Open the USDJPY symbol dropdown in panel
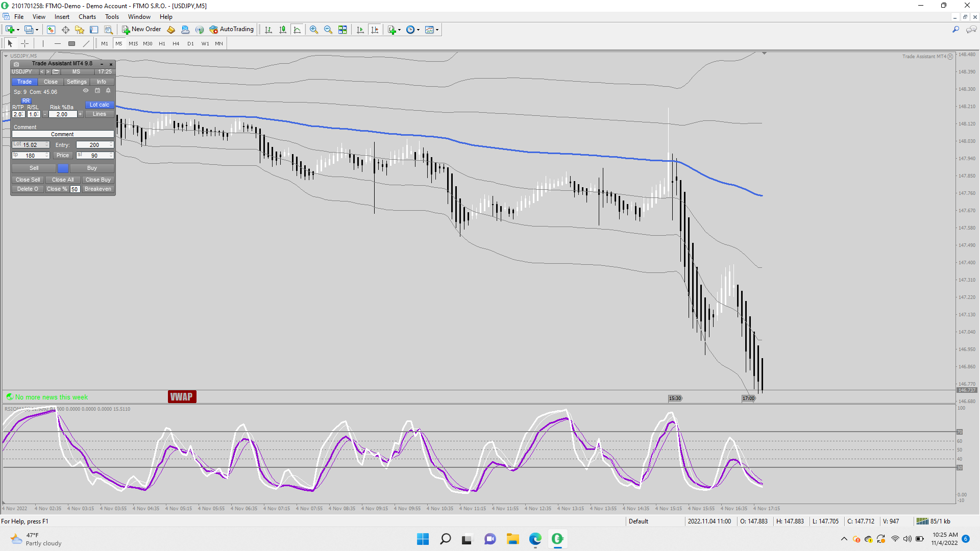980x551 pixels. [x=24, y=72]
